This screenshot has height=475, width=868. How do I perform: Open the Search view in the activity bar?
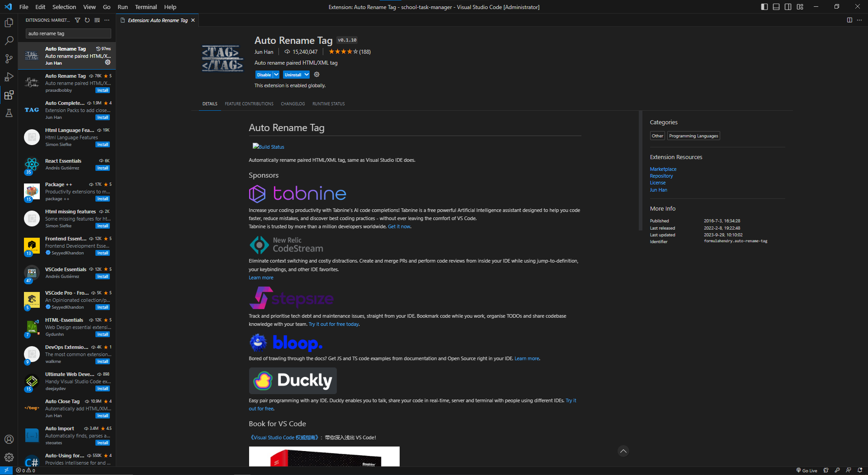[x=9, y=41]
